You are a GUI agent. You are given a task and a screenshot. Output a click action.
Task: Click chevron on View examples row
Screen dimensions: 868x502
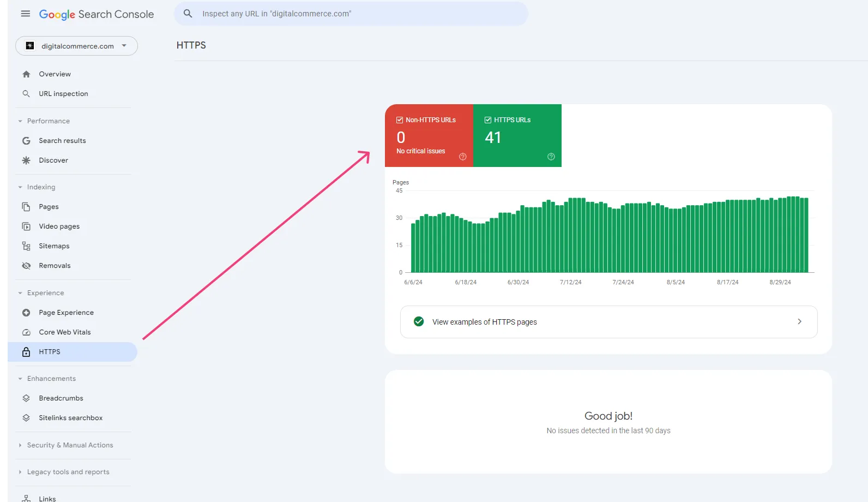799,321
